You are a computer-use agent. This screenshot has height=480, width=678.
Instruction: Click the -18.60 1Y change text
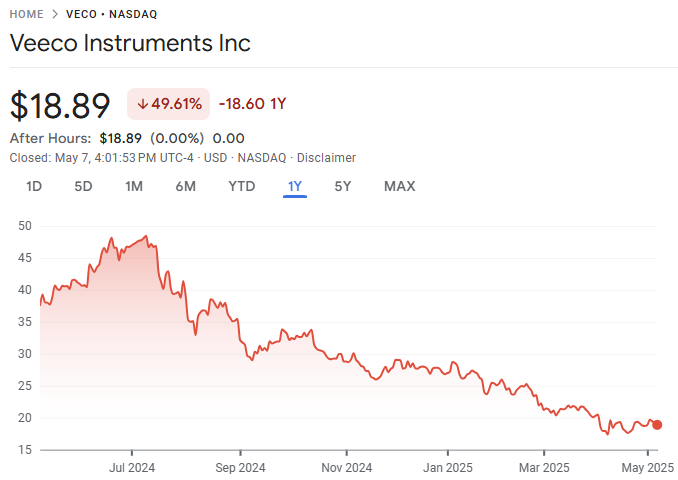(252, 103)
